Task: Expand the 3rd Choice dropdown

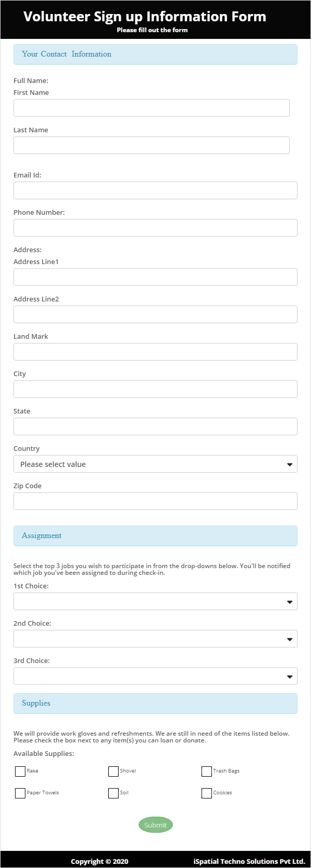Action: [155, 676]
